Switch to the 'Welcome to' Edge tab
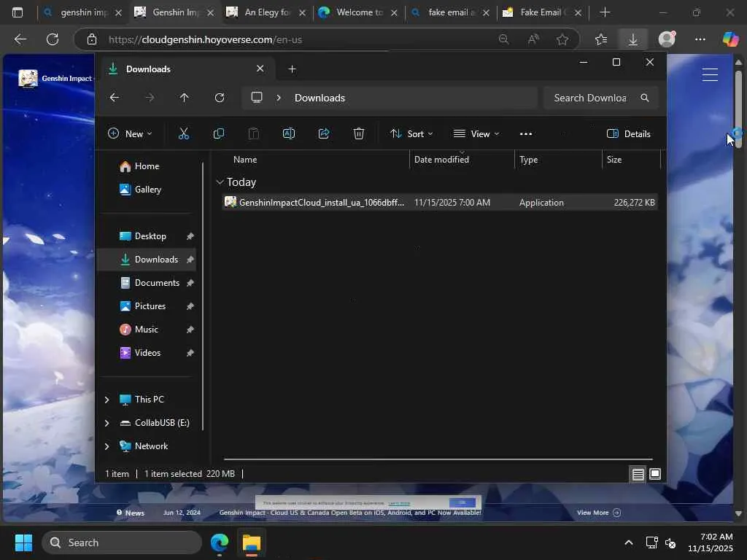This screenshot has height=560, width=747. pos(358,12)
